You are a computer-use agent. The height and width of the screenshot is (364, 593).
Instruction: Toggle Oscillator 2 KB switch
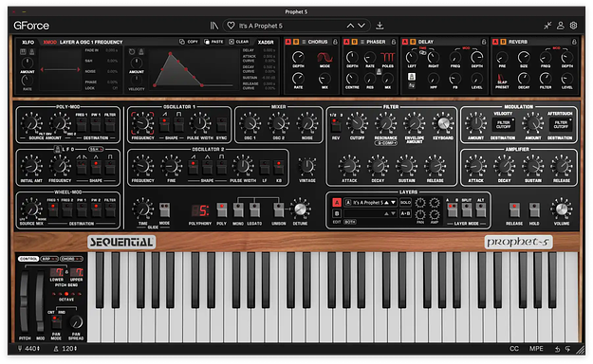(279, 167)
